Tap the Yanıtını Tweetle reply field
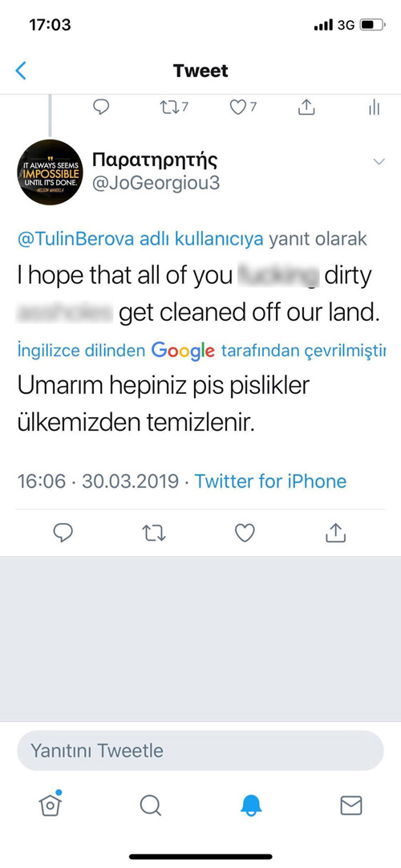 tap(200, 751)
